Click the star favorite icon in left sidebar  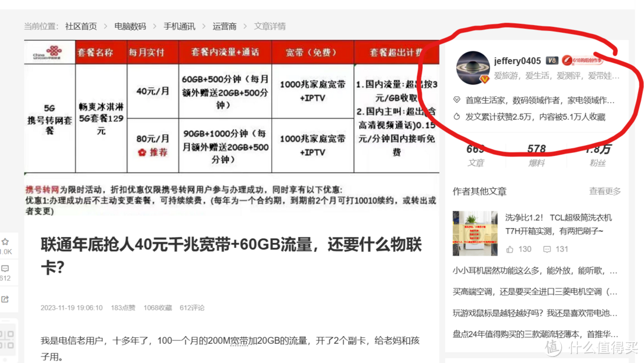[x=5, y=242]
